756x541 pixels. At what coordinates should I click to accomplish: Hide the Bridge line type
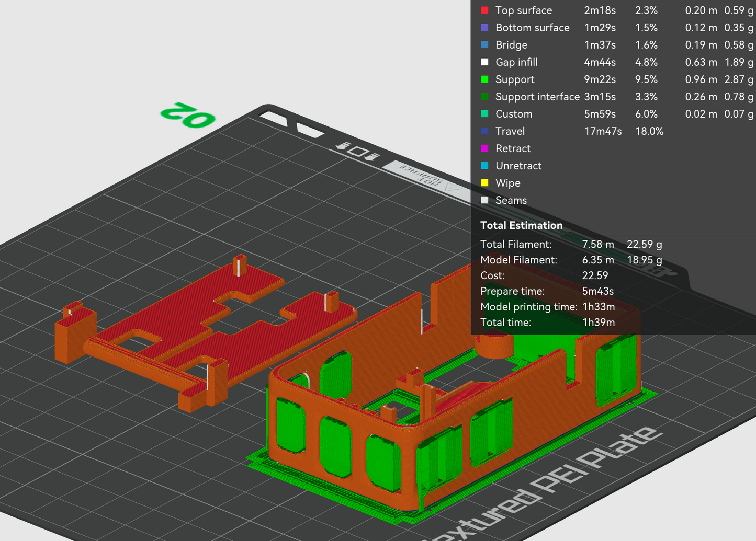point(512,45)
